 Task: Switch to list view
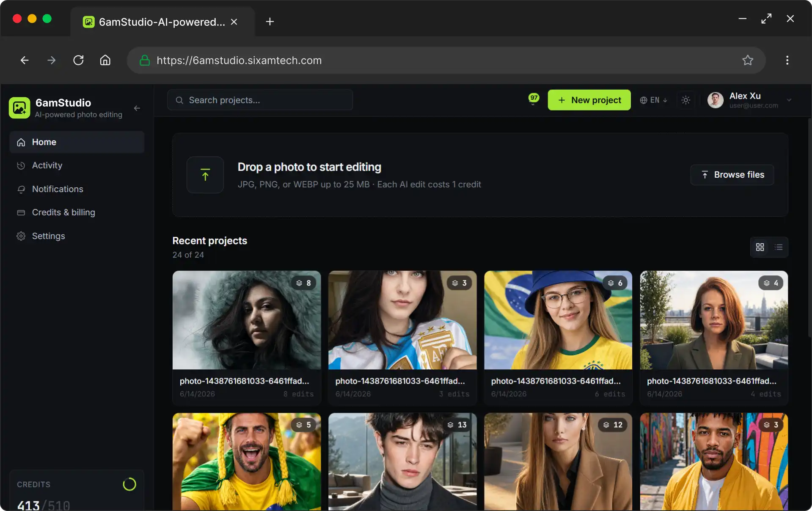point(779,247)
